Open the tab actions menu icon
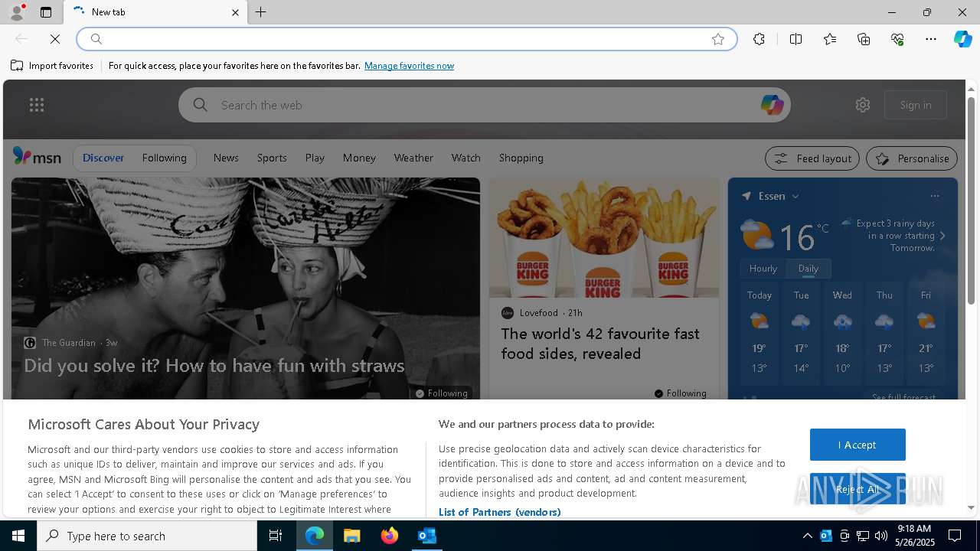 click(x=46, y=12)
